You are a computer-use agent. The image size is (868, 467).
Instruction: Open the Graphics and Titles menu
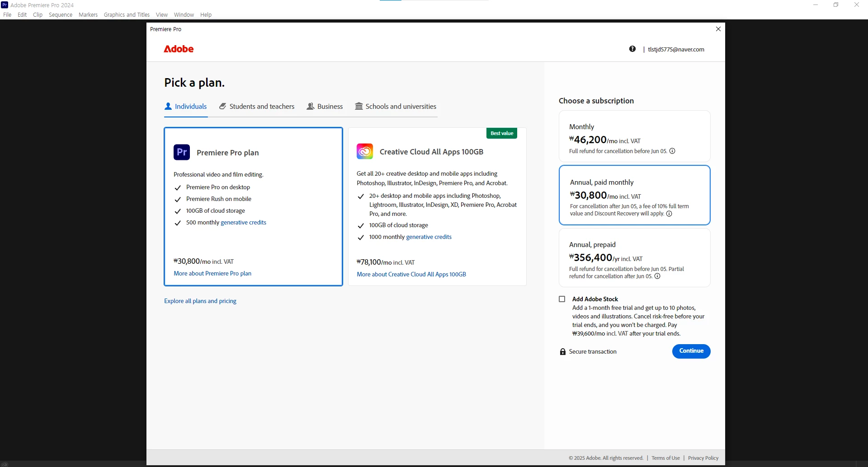coord(127,14)
